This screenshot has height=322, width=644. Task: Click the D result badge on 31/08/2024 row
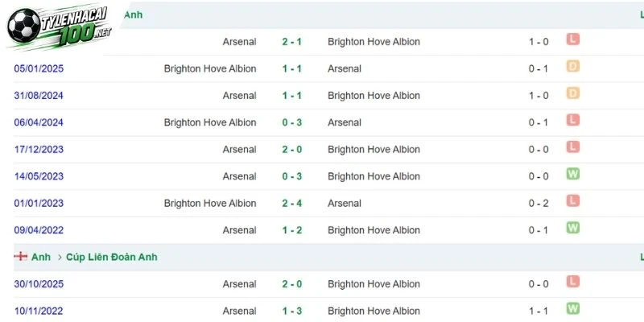pos(572,93)
